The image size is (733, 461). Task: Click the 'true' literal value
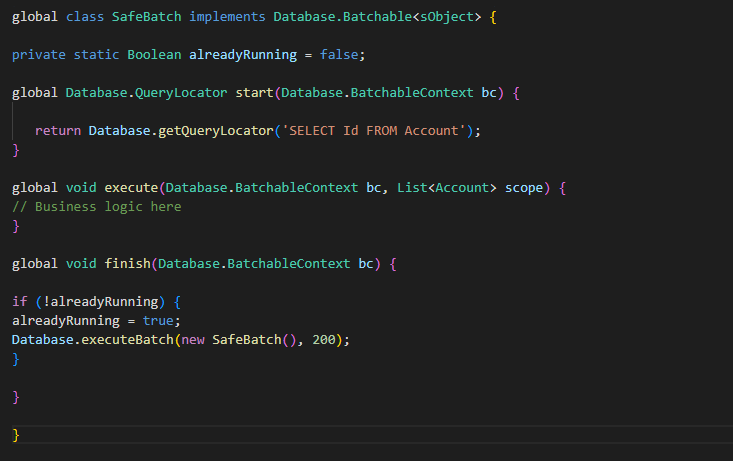(158, 320)
